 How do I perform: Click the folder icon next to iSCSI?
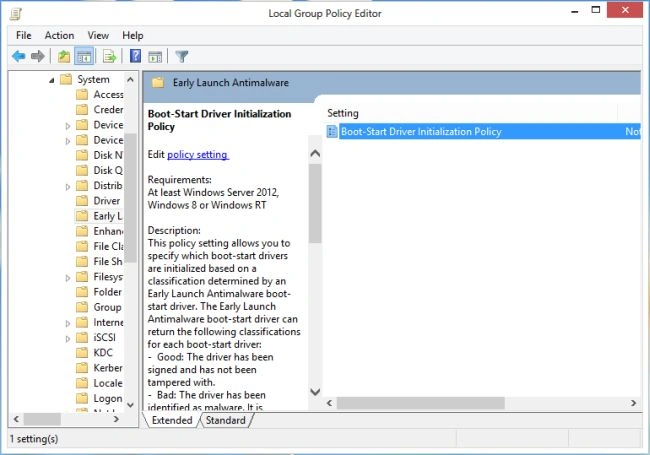pyautogui.click(x=82, y=337)
